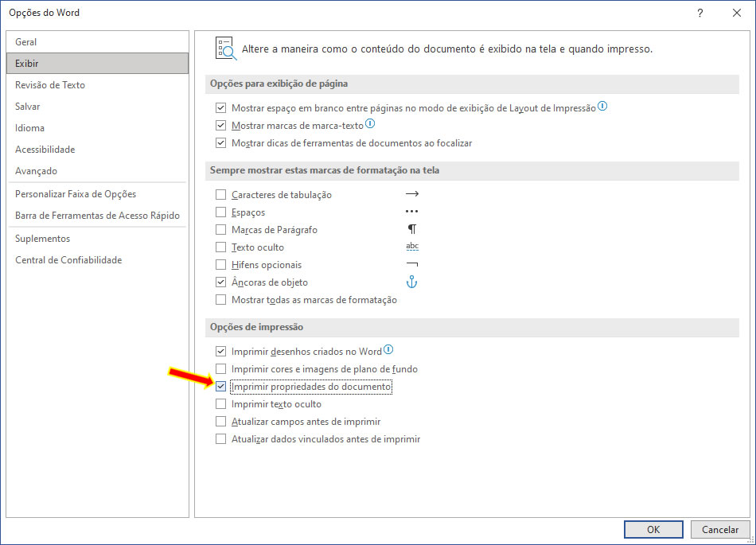Viewport: 756px width, 545px height.
Task: Enable Mostrar todas as marcas de formatação
Action: (x=220, y=300)
